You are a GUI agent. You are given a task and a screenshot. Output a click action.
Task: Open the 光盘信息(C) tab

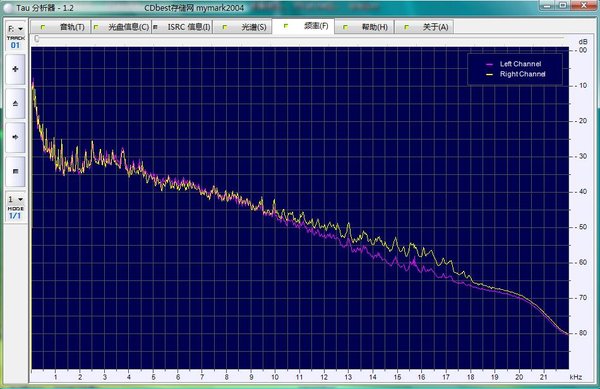121,27
